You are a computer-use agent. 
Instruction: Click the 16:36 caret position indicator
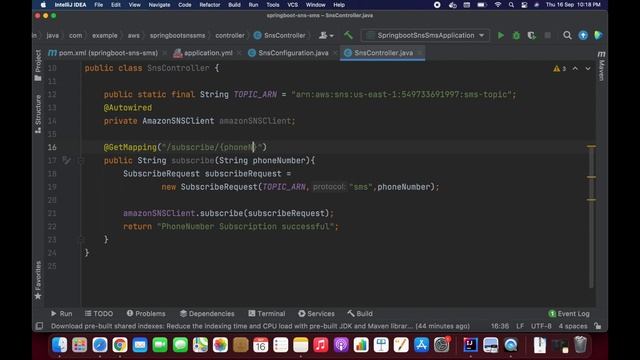pyautogui.click(x=500, y=326)
